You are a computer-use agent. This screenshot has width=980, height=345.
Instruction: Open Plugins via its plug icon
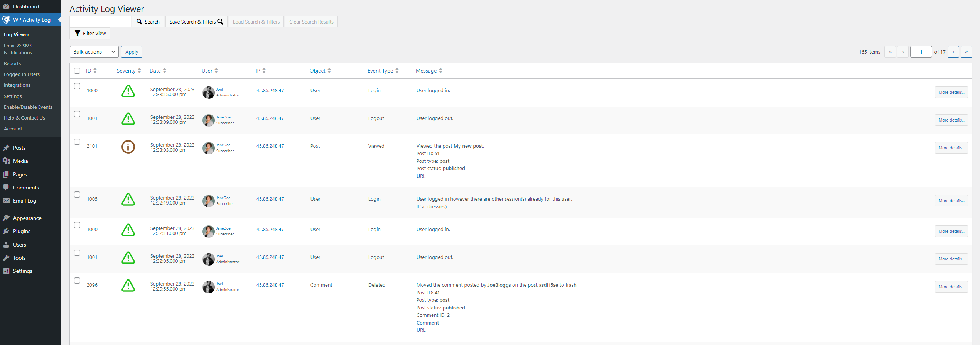point(6,231)
